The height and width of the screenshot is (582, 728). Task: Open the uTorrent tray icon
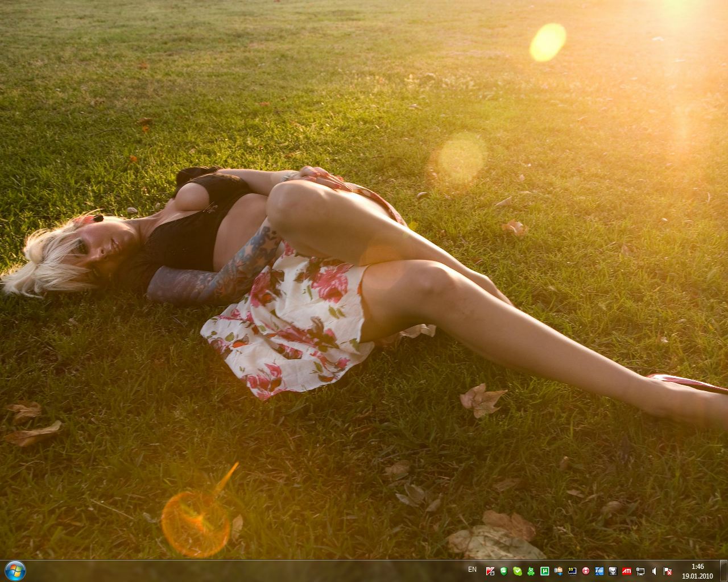pyautogui.click(x=545, y=571)
